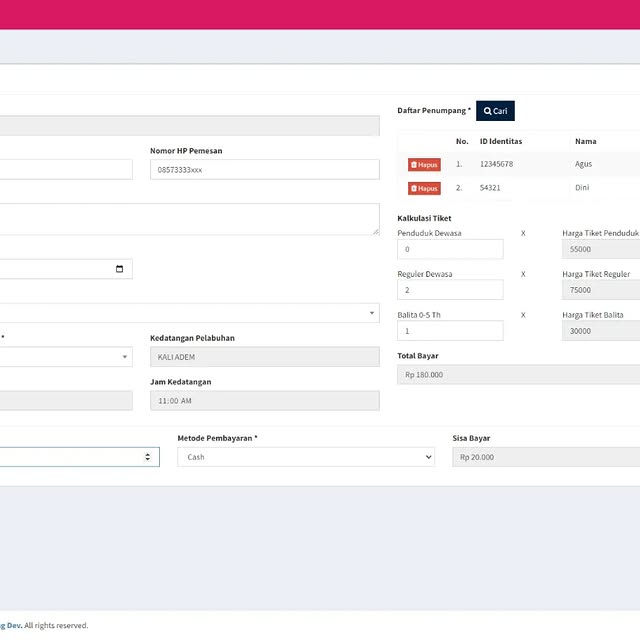Click the Cari search passenger button
This screenshot has height=640, width=640.
[495, 111]
